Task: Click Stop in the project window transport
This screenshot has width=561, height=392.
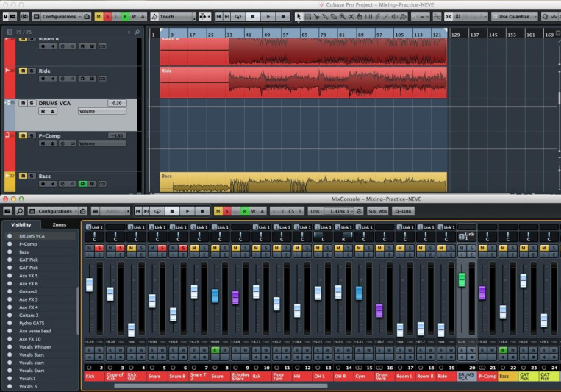Action: coord(253,16)
